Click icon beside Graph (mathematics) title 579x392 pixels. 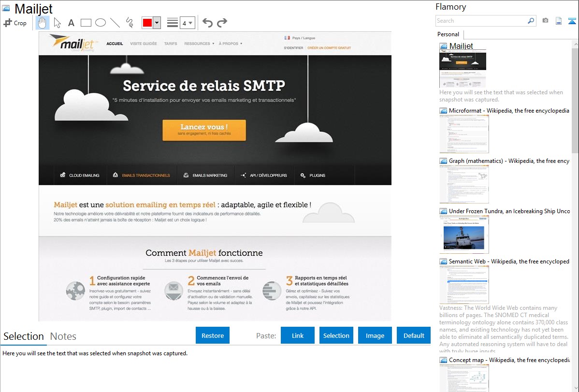[444, 161]
